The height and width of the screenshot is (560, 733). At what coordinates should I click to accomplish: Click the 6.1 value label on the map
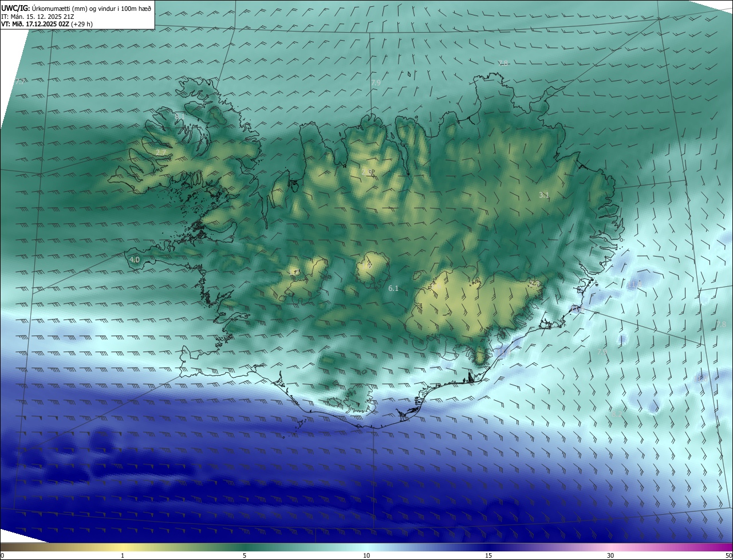coord(393,288)
